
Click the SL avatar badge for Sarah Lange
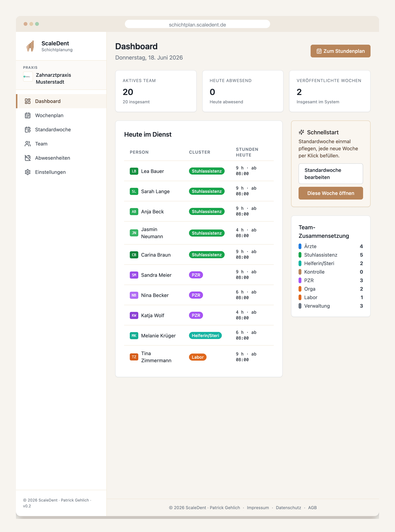click(x=134, y=191)
